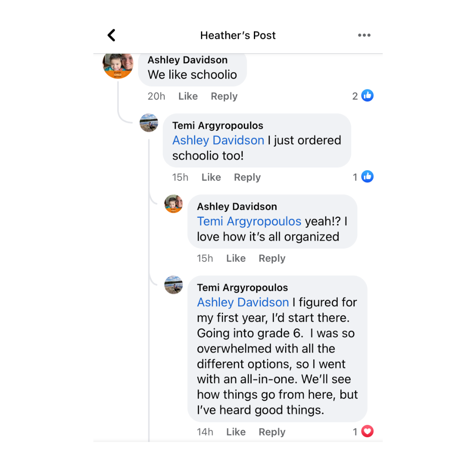The image size is (476, 476).
Task: Like the "We like schoolio" comment
Action: (x=188, y=96)
